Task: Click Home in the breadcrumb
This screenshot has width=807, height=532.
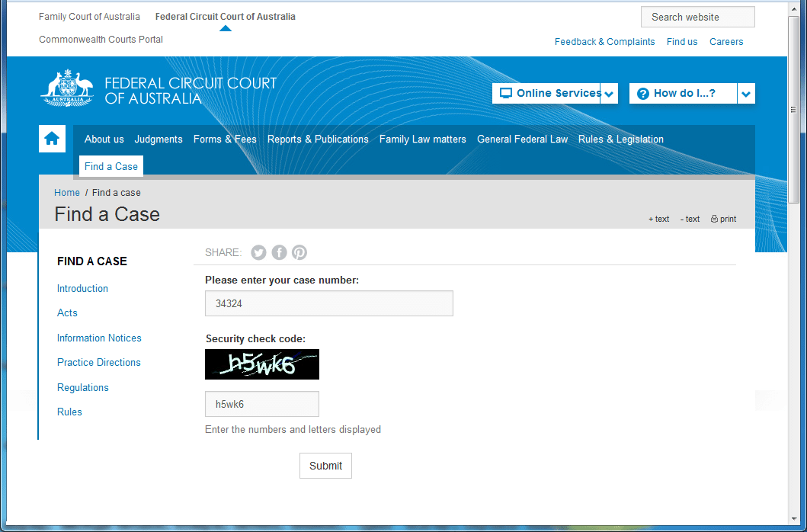Action: click(x=67, y=193)
